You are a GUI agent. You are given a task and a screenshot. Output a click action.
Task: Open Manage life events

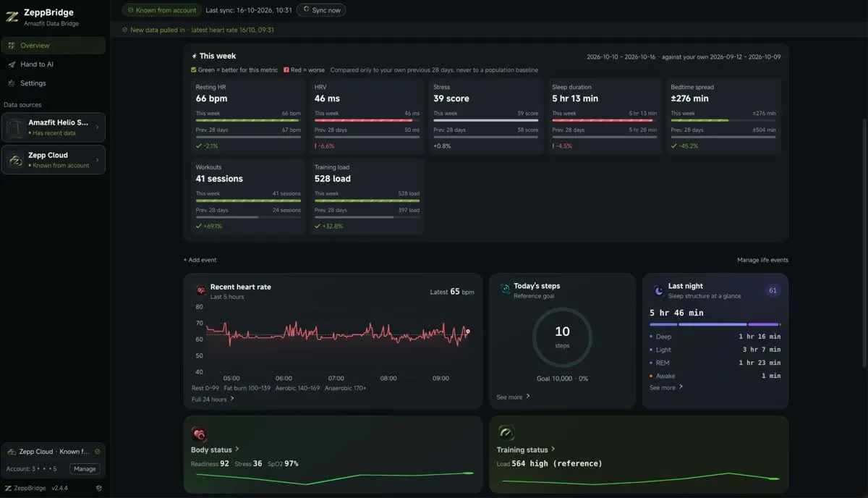762,260
